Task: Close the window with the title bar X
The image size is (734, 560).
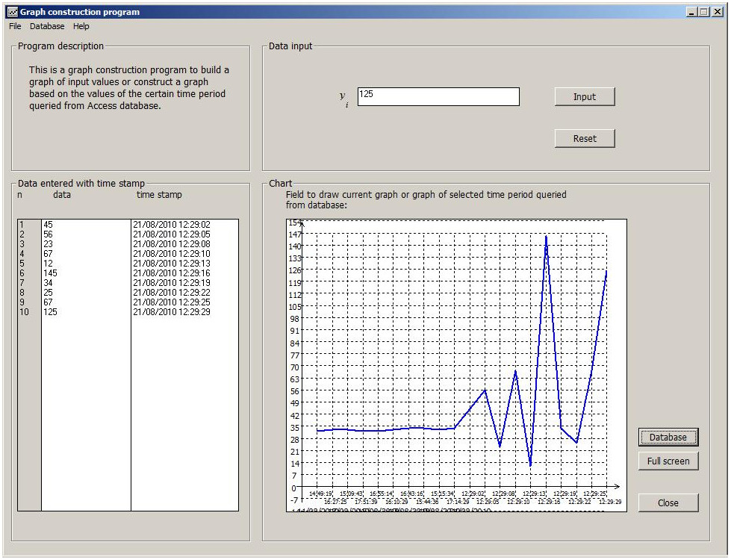Action: coord(717,12)
